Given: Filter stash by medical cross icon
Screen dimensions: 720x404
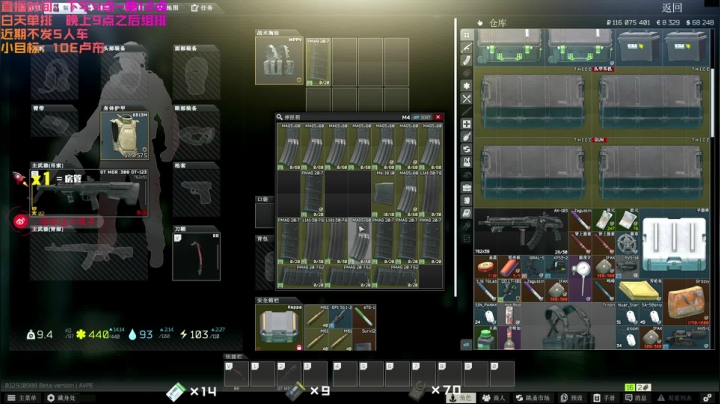Looking at the screenshot, I should (x=467, y=124).
